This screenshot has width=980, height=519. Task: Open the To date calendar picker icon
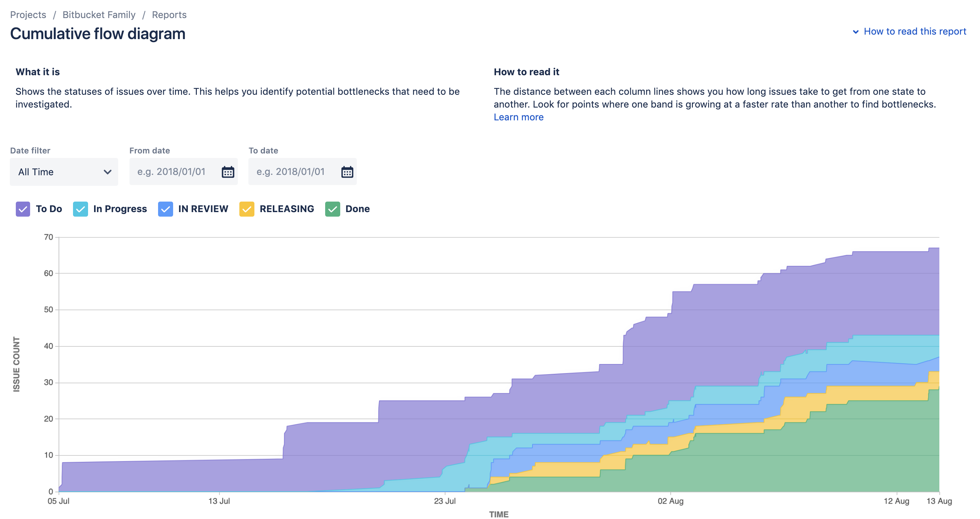347,172
